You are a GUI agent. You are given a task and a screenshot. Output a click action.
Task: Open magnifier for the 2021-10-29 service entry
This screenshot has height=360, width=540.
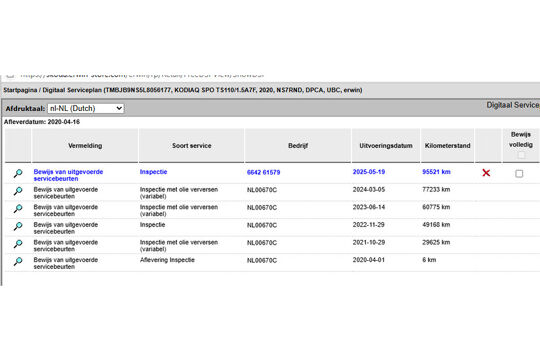[x=18, y=244]
